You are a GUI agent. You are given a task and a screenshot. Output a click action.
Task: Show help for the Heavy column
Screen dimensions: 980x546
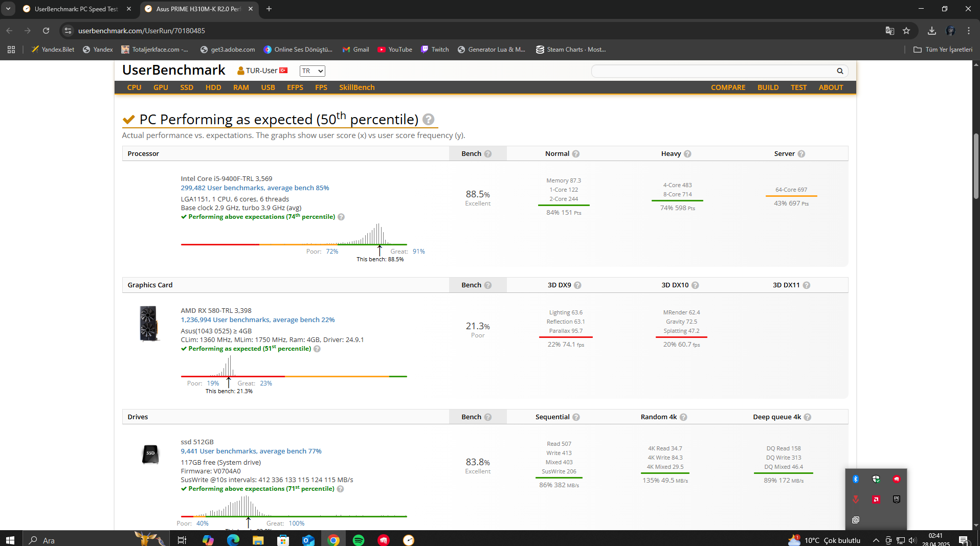687,154
